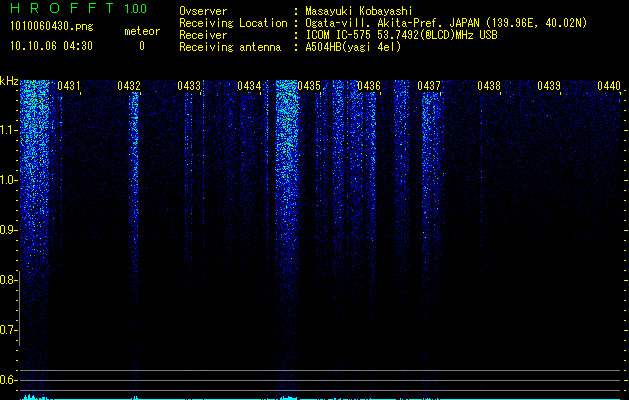This screenshot has width=629, height=400.
Task: Click the 0435 time marker
Action: coord(309,86)
